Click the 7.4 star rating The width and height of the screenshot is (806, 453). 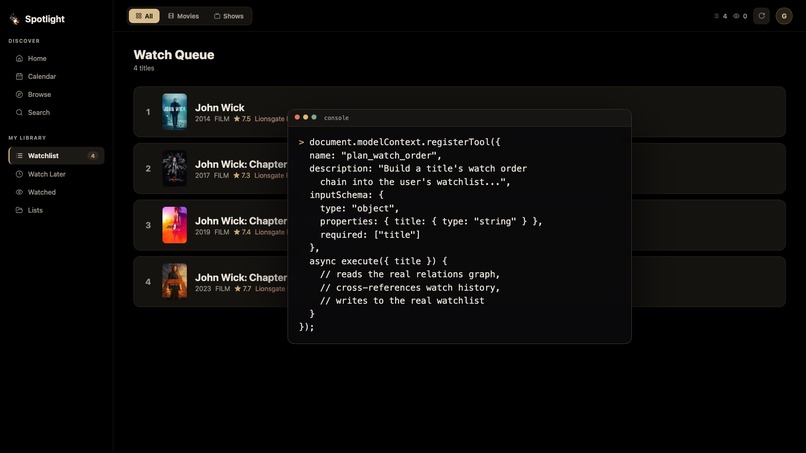(x=242, y=232)
